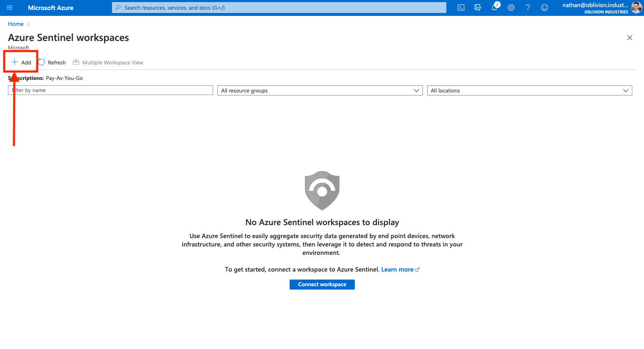Open the help question mark

[x=528, y=8]
